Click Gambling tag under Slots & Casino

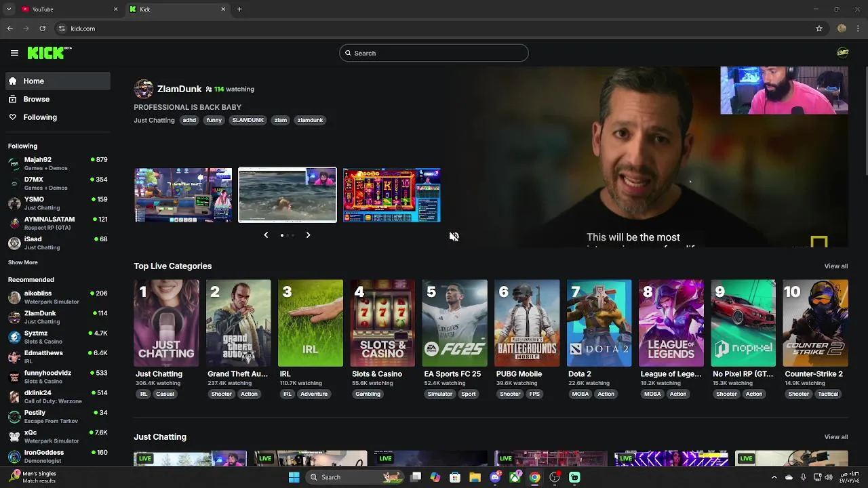click(x=368, y=394)
